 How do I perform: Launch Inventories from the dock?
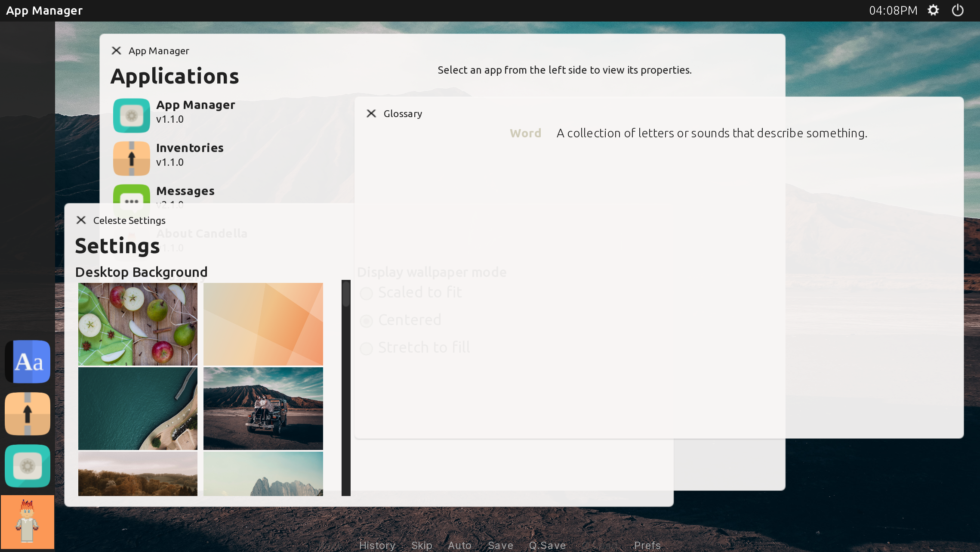click(28, 414)
